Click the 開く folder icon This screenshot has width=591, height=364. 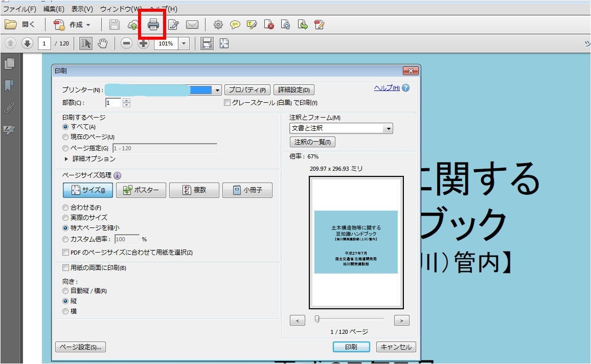click(x=11, y=25)
